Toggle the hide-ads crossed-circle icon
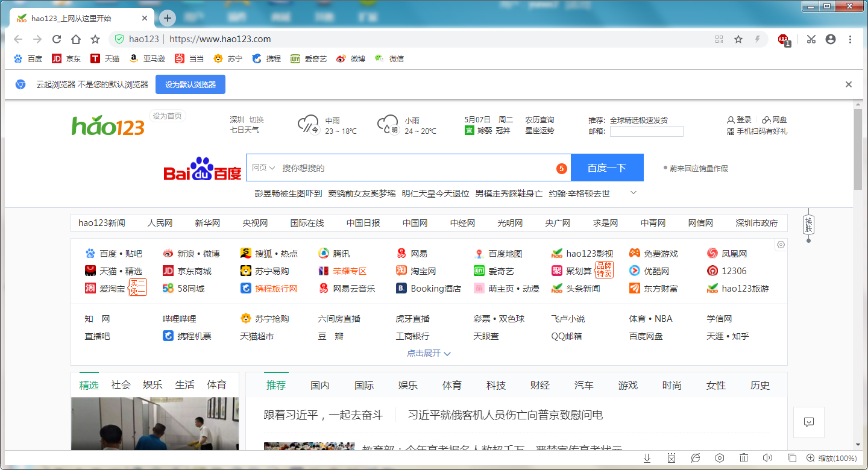Screen dimensions: 868x470 [x=696, y=458]
